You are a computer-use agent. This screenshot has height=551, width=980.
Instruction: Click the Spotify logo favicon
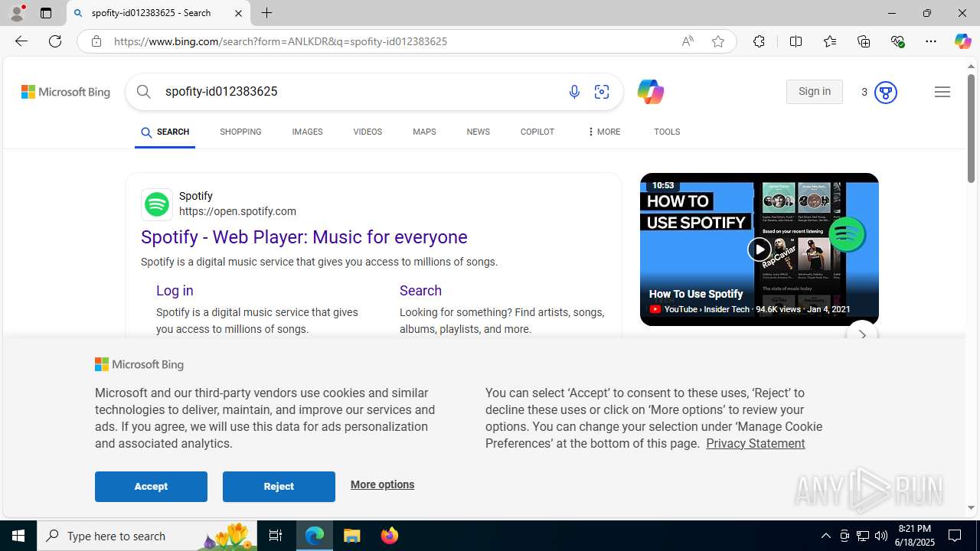[x=157, y=204]
